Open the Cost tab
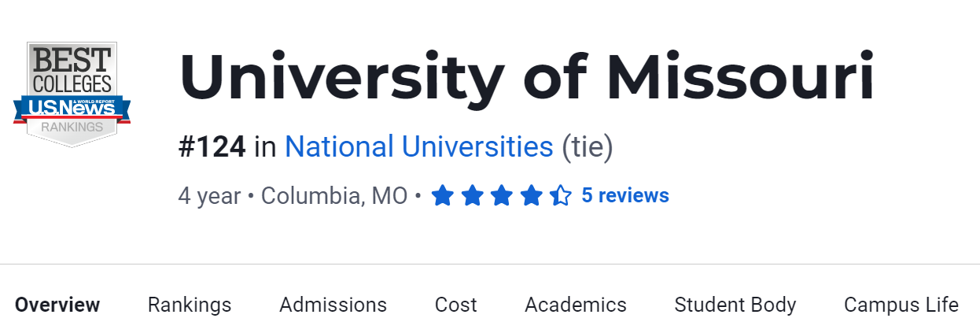 click(x=456, y=305)
